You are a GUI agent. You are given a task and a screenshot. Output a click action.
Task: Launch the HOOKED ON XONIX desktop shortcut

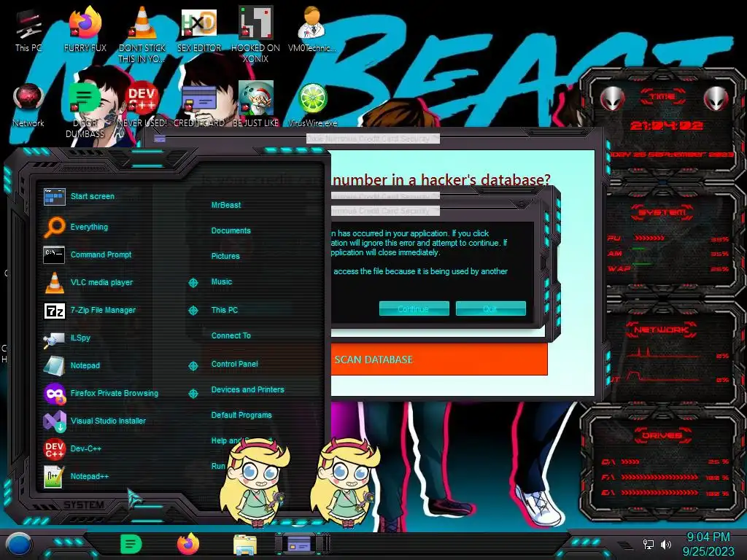click(x=255, y=34)
